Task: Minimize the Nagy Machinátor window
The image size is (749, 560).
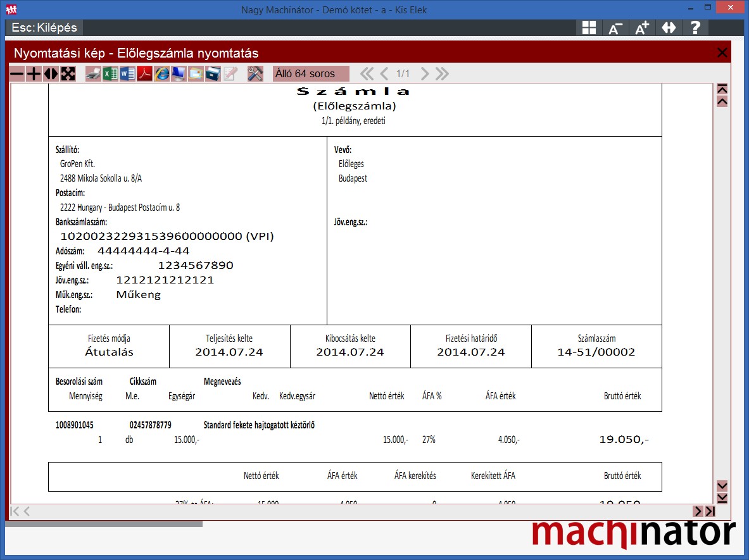Action: (691, 8)
